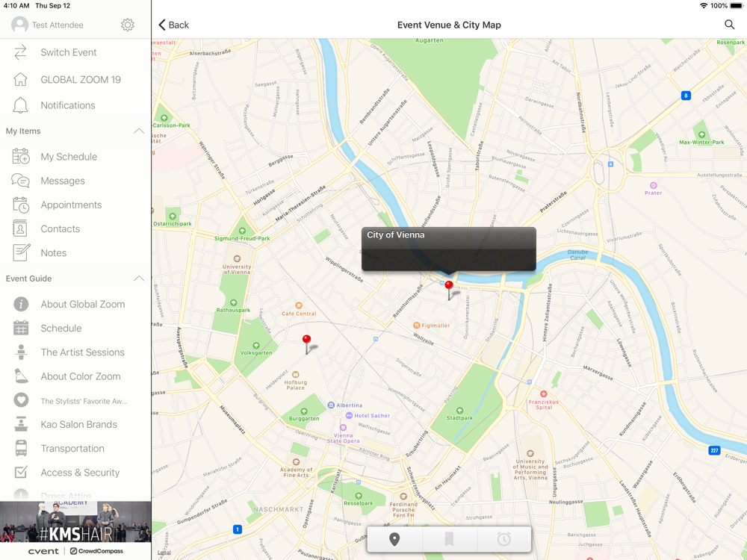Click the Artist Sessions speaker icon
The height and width of the screenshot is (560, 747).
[x=21, y=352]
